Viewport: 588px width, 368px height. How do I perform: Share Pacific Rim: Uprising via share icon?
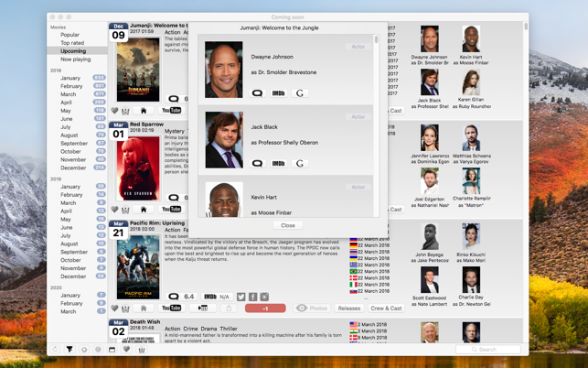tap(229, 308)
